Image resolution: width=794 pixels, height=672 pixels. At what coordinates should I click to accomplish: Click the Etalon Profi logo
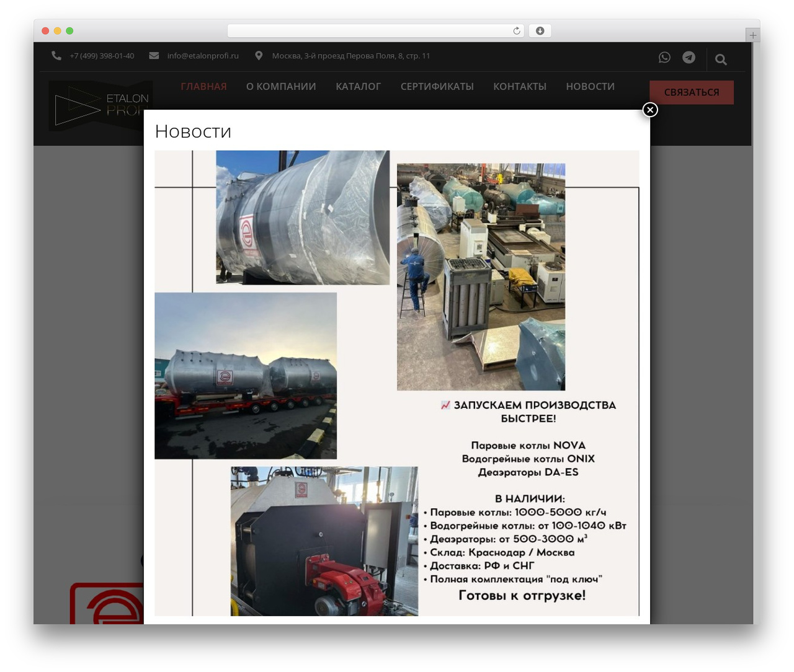point(99,105)
